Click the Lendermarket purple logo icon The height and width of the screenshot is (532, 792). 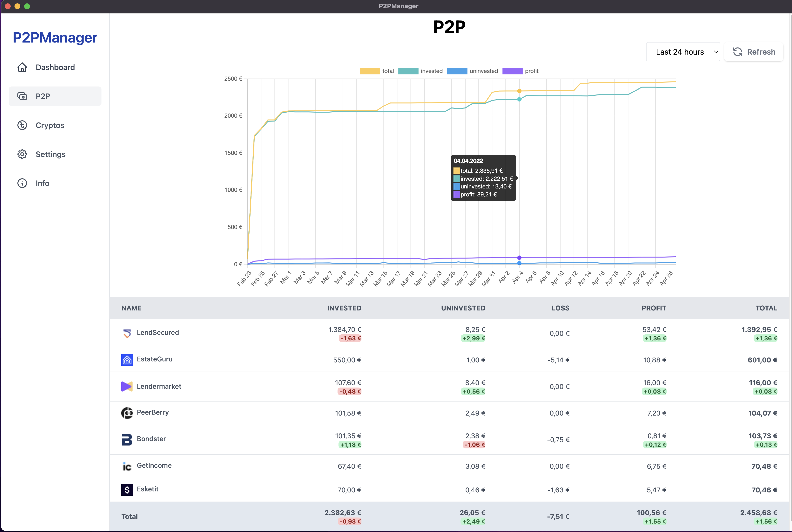[127, 387]
